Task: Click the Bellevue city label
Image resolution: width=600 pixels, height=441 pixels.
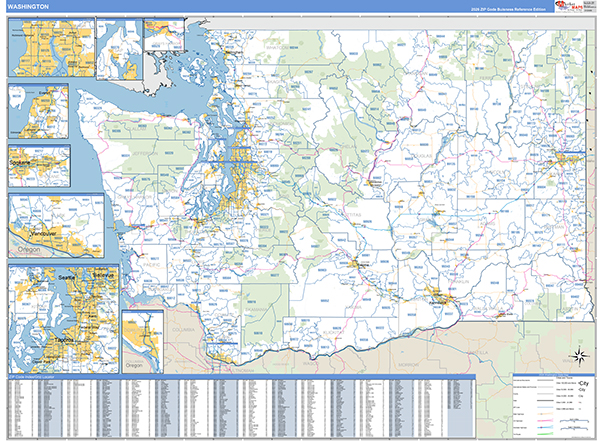Action: pyautogui.click(x=103, y=275)
